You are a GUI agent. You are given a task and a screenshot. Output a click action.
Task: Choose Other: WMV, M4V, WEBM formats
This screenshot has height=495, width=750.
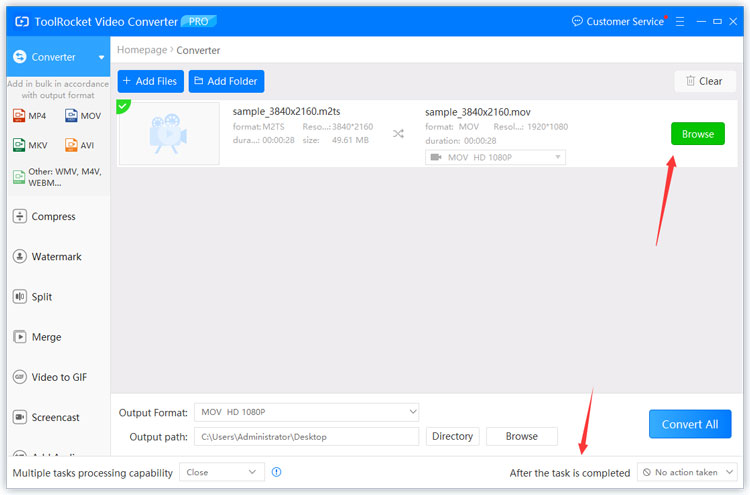coord(57,177)
